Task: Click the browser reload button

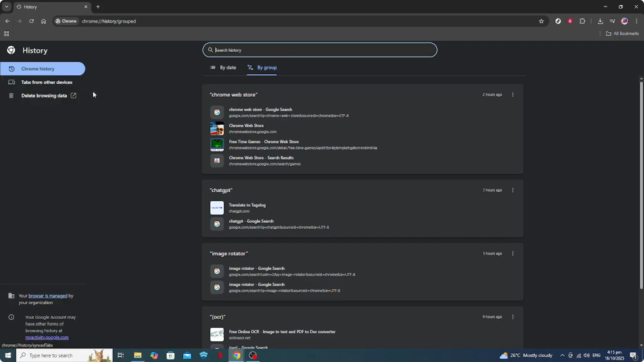Action: (31, 21)
